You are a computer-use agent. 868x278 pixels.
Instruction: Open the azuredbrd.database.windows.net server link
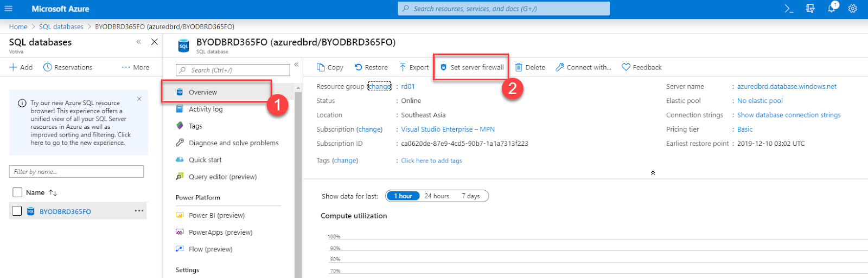[787, 86]
